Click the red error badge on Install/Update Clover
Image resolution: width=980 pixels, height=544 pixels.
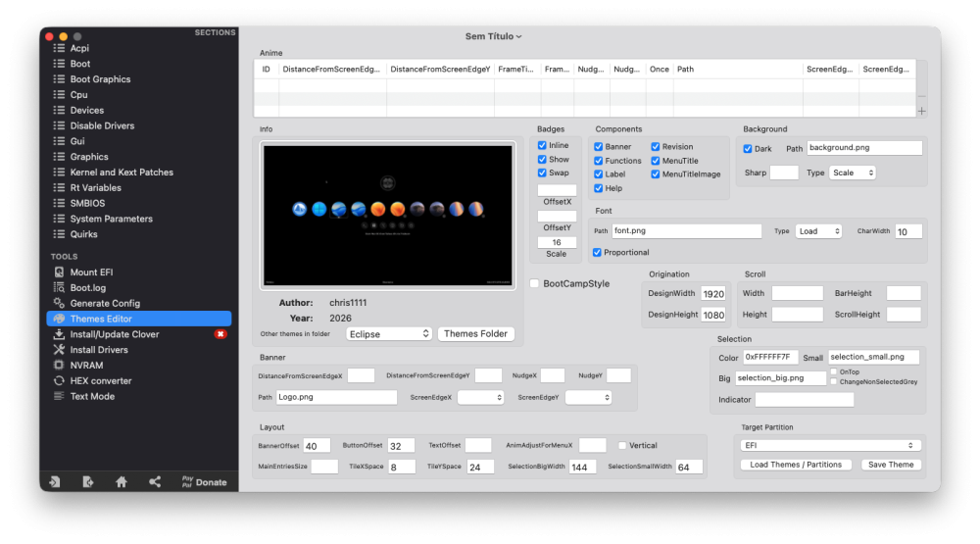(220, 334)
